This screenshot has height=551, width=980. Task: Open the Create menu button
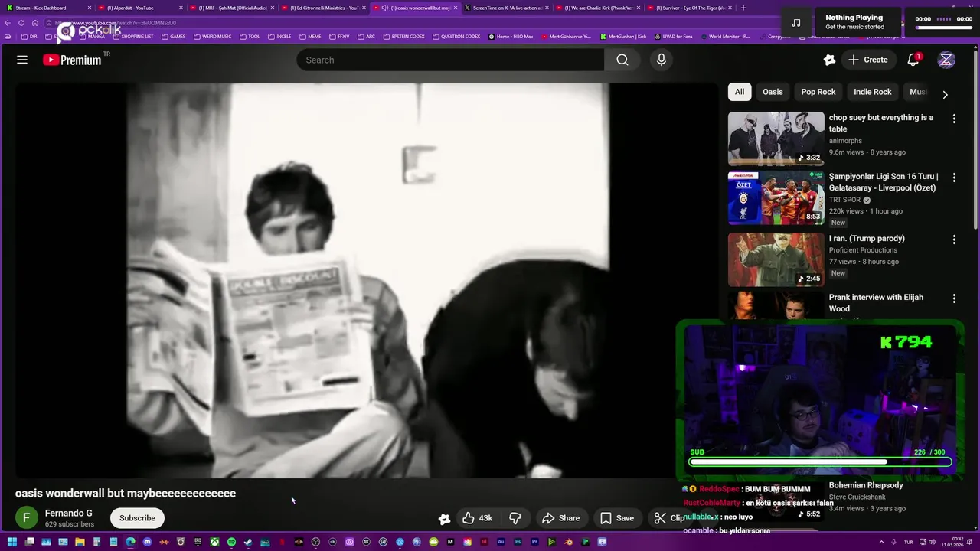pos(868,60)
